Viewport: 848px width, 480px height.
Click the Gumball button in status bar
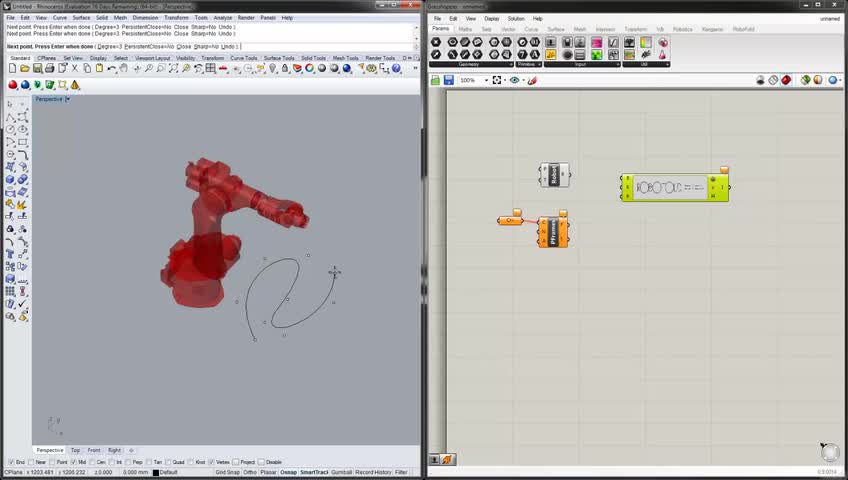(341, 472)
